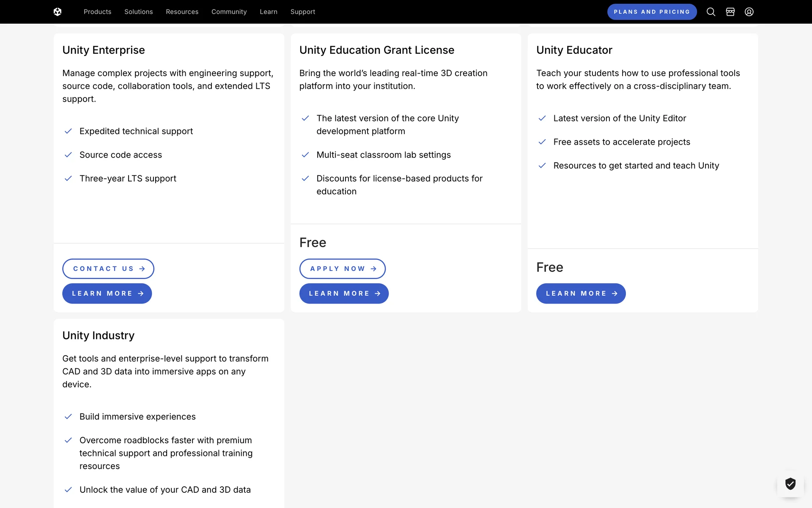Open the Products menu

[x=97, y=12]
